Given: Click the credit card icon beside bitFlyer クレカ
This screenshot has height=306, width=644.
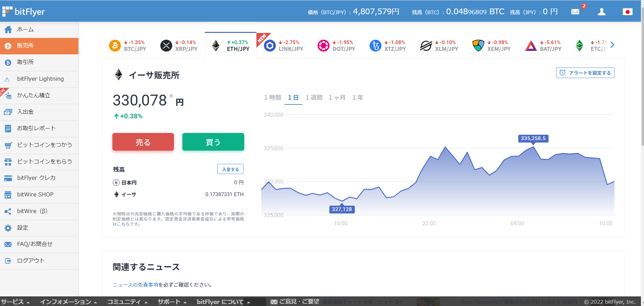Looking at the screenshot, I should pyautogui.click(x=8, y=178).
